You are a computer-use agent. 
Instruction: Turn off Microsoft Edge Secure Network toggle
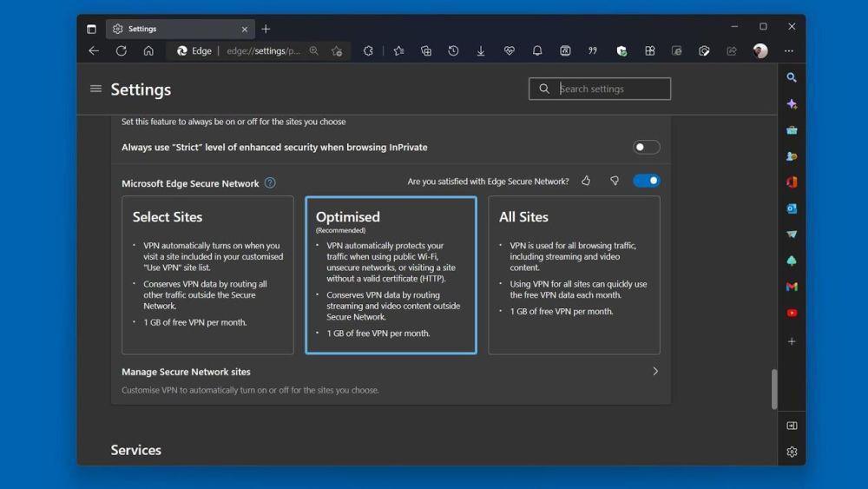(646, 181)
